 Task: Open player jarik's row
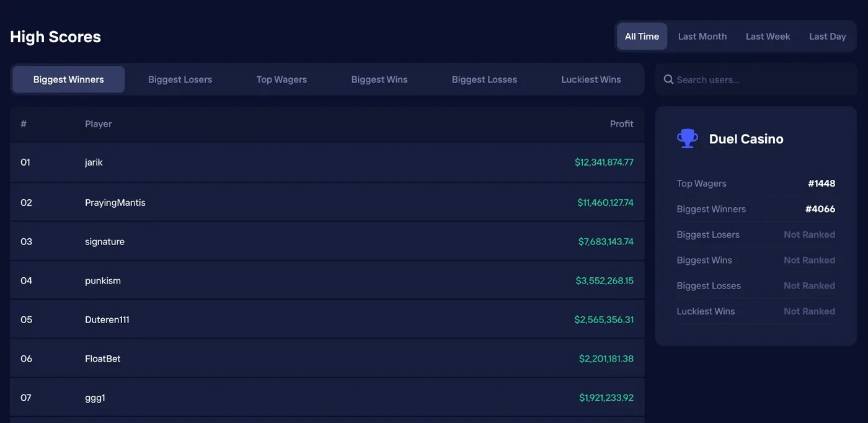(x=327, y=163)
